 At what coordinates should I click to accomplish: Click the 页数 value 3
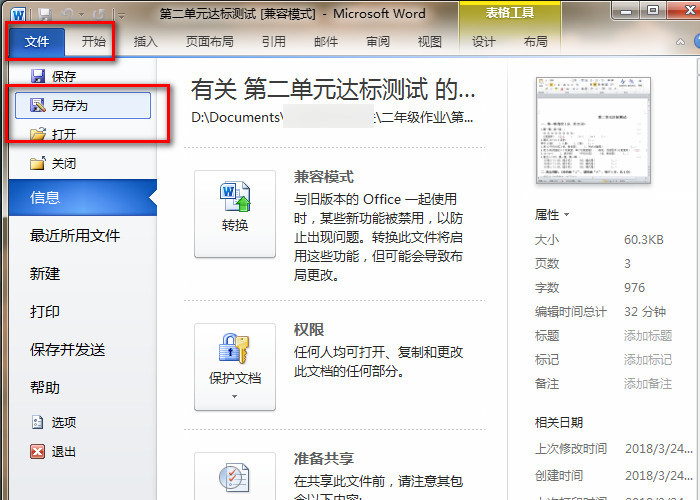click(627, 264)
